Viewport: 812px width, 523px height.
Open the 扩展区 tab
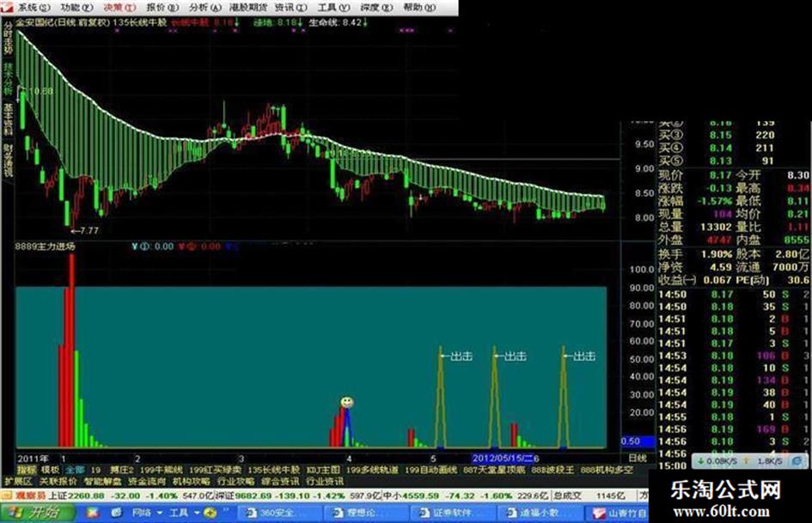tap(17, 482)
